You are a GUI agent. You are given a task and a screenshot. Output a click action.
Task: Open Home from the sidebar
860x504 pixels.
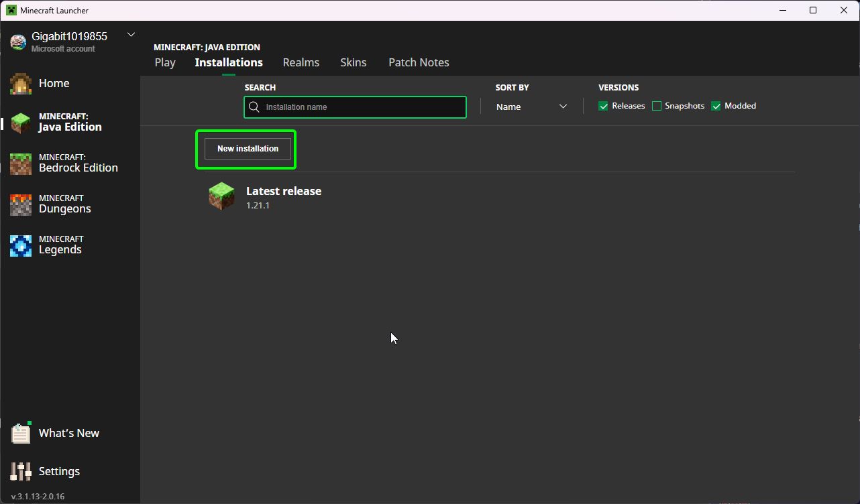point(54,83)
